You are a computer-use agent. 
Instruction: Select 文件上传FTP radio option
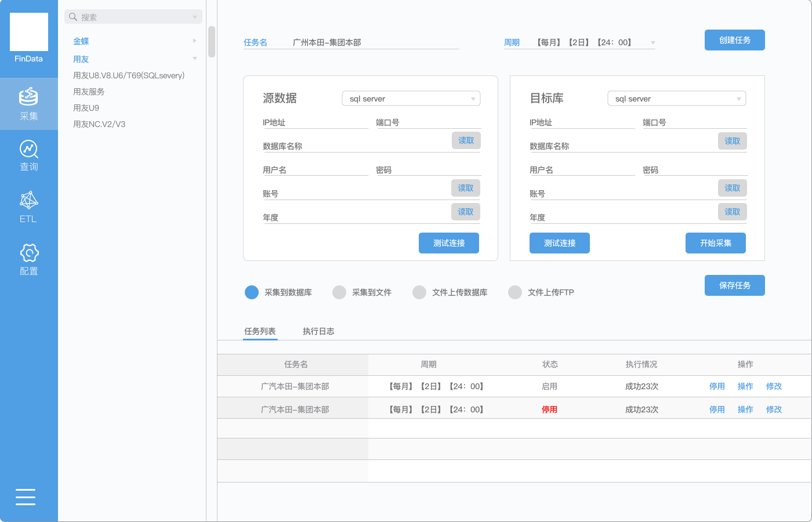[515, 292]
